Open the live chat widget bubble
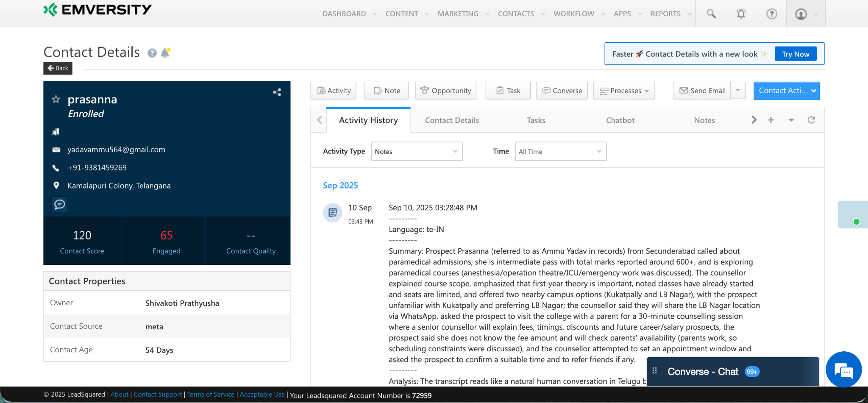This screenshot has height=403, width=868. pos(843,370)
